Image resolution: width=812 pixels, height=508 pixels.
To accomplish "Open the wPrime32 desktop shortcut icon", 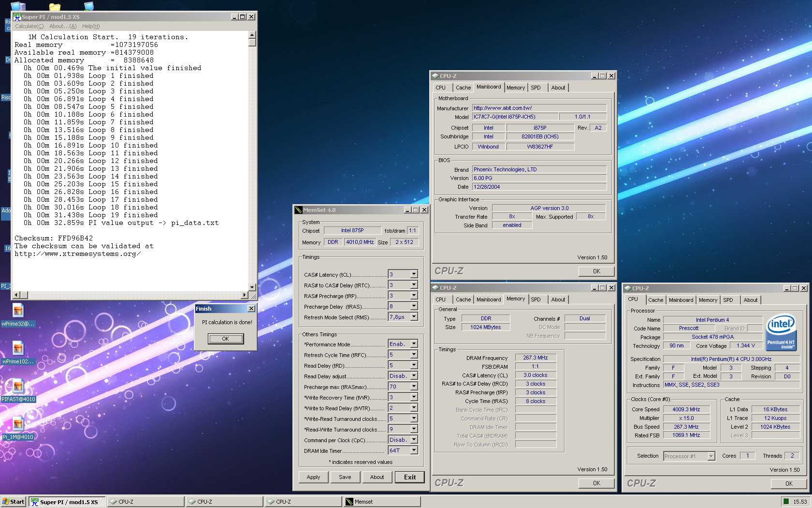I will coord(18,311).
